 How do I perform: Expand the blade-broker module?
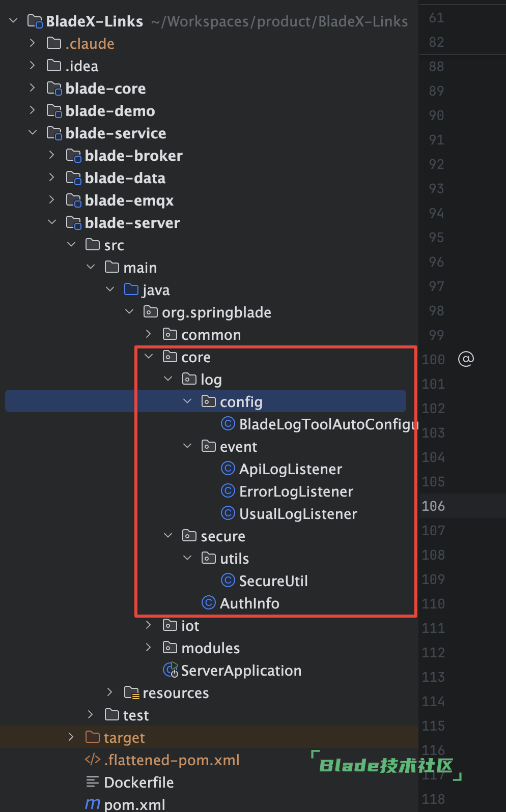(x=52, y=155)
